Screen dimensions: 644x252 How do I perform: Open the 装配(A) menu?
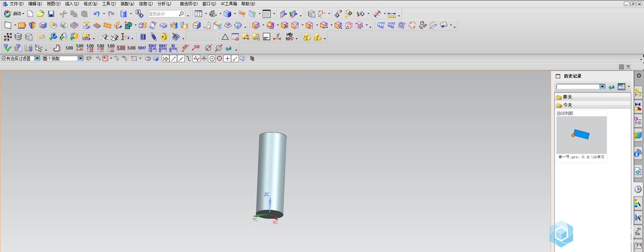pos(127,4)
